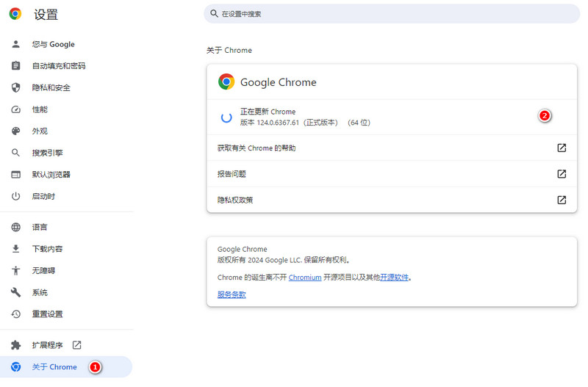
Task: Click the power icon for 启动时
Action: 15,196
